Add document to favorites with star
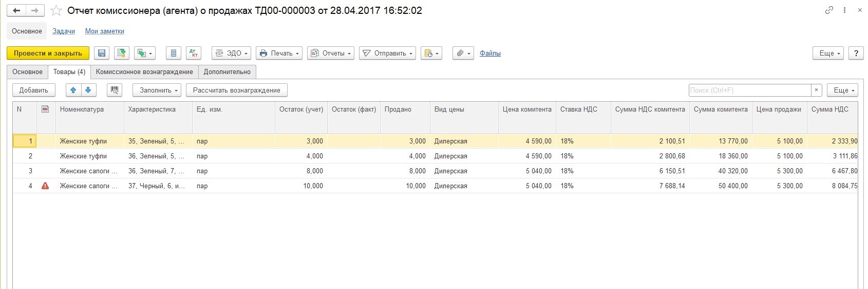The image size is (868, 289). coord(56,11)
